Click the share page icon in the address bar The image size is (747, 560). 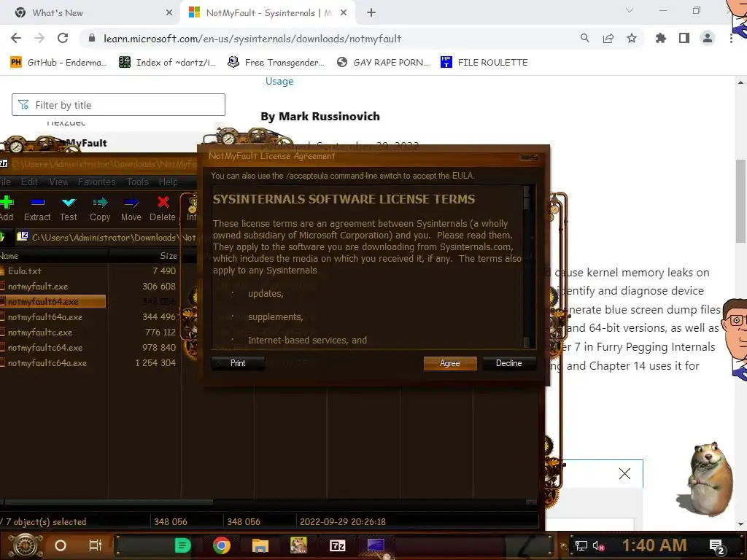tap(608, 38)
